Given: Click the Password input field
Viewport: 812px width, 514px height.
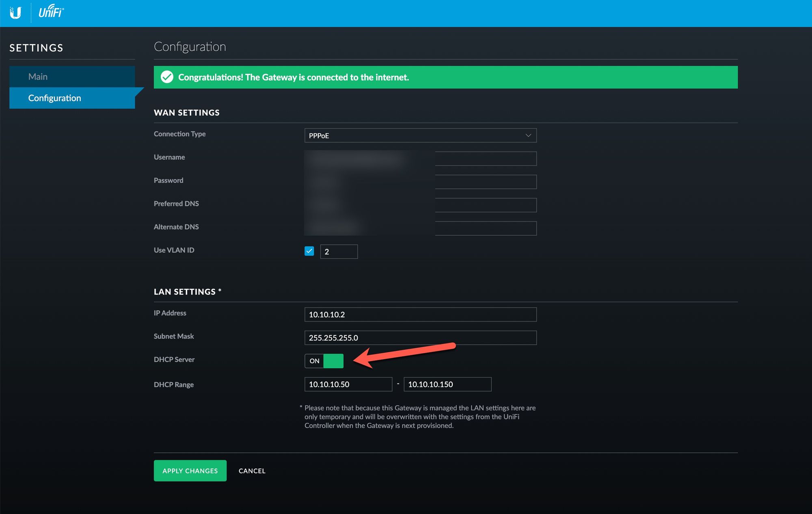Looking at the screenshot, I should point(485,182).
